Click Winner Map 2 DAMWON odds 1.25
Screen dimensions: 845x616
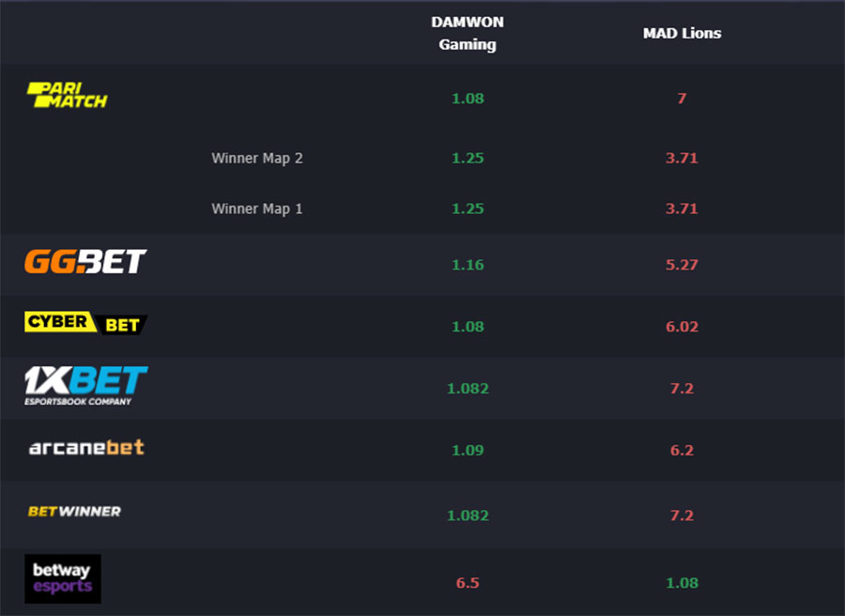point(468,158)
